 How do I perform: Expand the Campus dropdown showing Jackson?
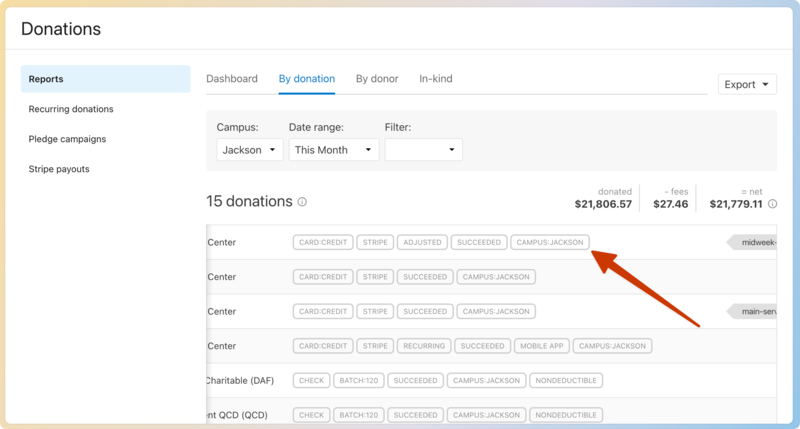(249, 150)
